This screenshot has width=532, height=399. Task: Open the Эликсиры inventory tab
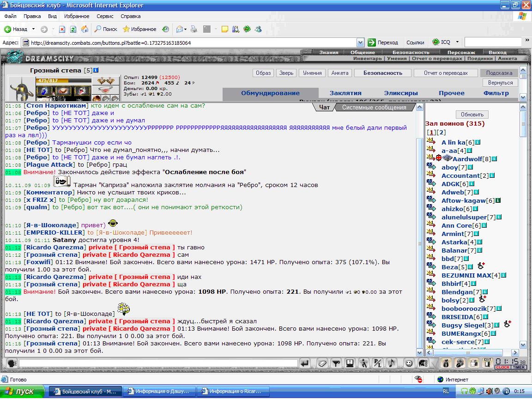pyautogui.click(x=401, y=93)
